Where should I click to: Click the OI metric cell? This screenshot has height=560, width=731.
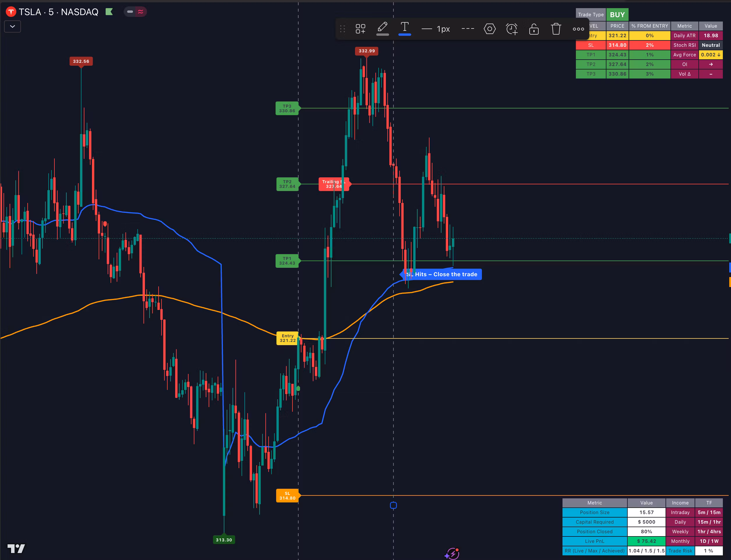tap(685, 64)
